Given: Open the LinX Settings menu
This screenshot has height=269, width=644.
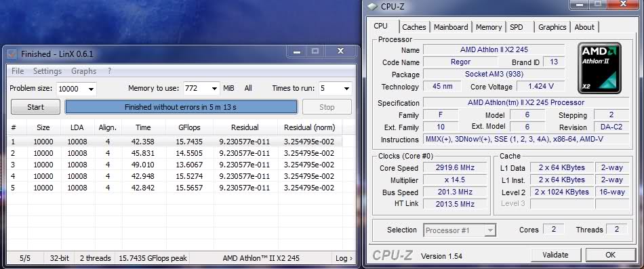Looking at the screenshot, I should click(x=47, y=71).
